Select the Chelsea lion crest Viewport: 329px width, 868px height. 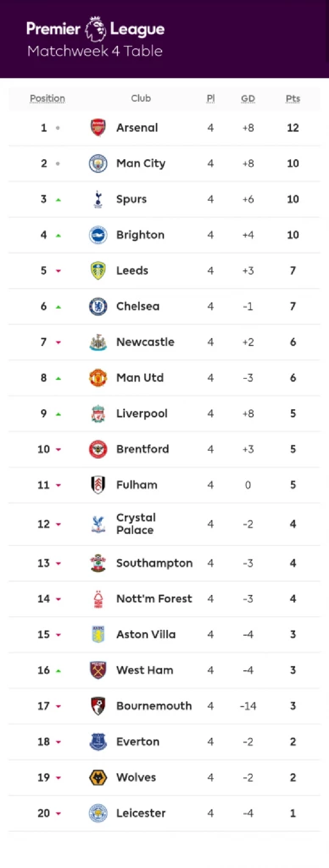(98, 306)
